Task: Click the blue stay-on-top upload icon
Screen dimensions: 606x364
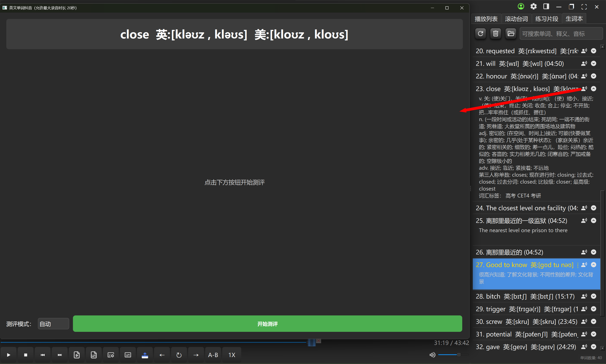Action: 145,355
